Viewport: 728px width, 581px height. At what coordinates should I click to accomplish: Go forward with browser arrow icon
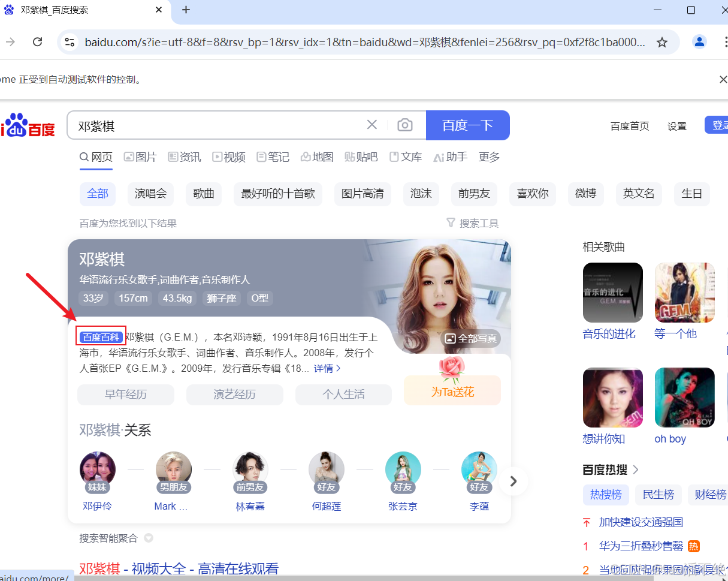point(10,42)
